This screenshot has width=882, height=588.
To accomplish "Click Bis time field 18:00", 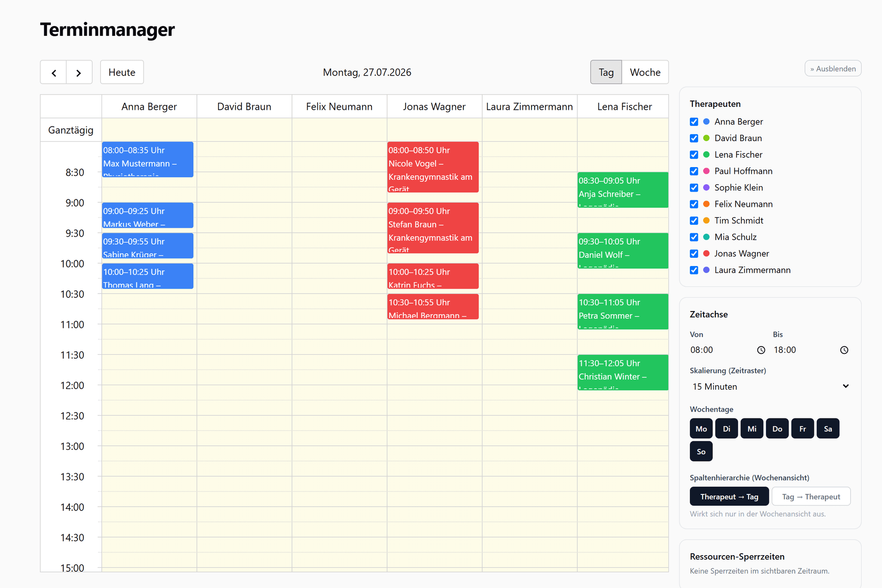I will 811,350.
